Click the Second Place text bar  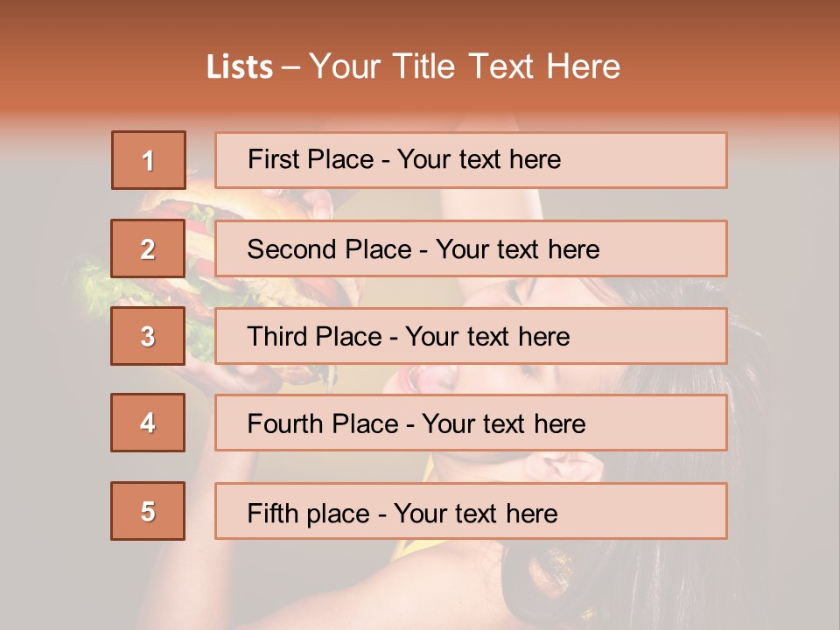click(471, 248)
